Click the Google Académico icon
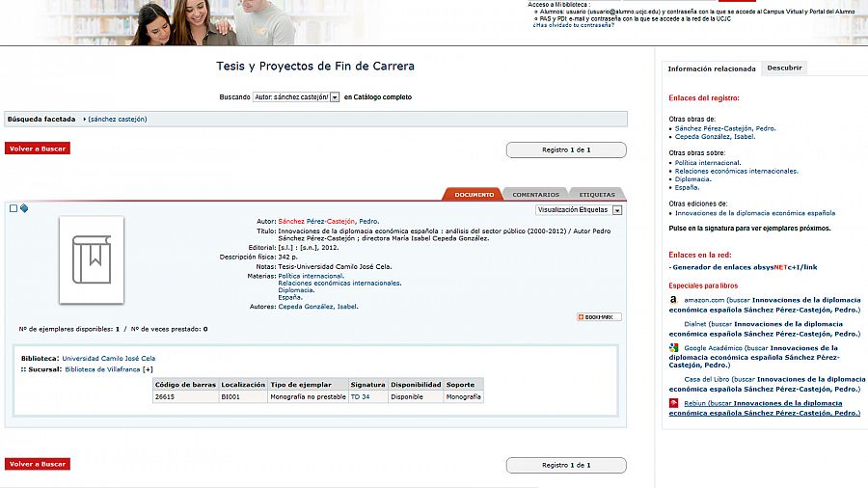 tap(674, 348)
